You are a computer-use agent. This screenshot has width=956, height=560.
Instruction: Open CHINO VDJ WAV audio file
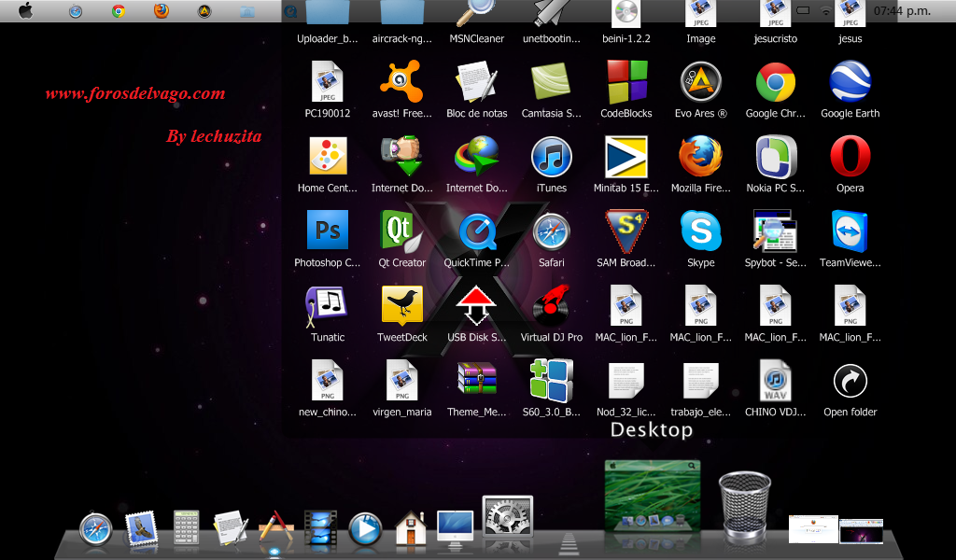tap(776, 380)
